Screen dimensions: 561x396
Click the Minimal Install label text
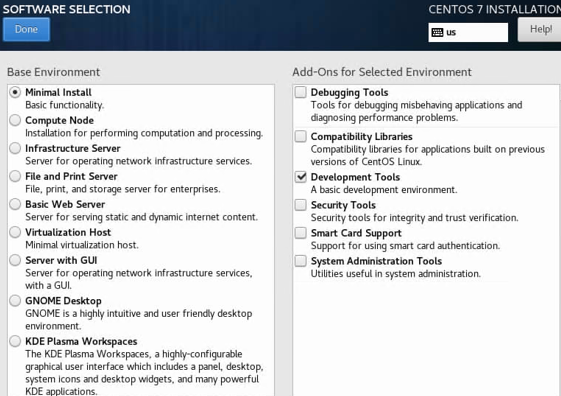tap(58, 92)
